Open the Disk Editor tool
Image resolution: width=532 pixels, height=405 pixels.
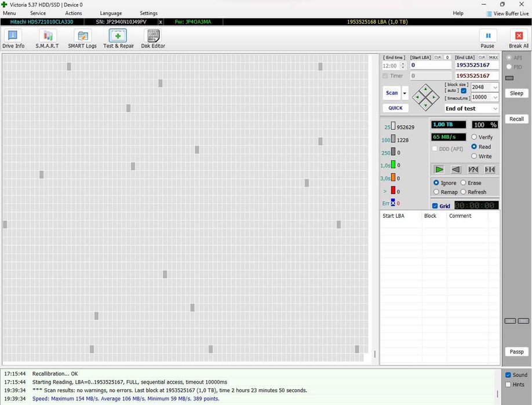click(153, 38)
